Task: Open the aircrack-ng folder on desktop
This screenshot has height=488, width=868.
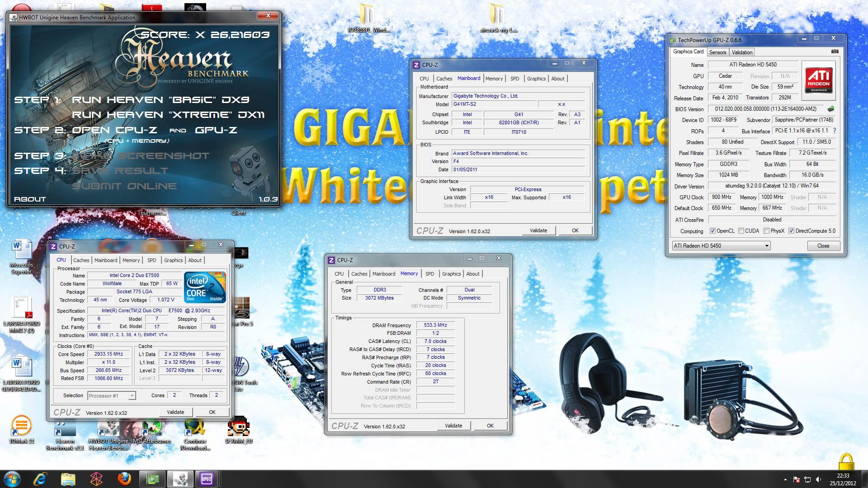Action: (498, 18)
